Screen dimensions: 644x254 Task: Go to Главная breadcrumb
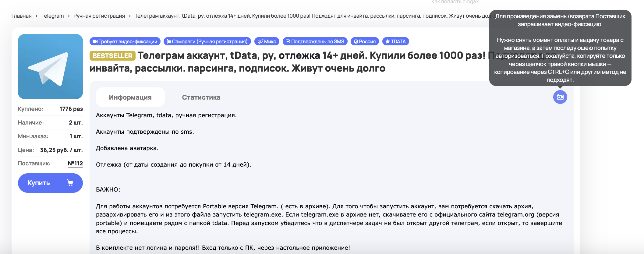21,16
